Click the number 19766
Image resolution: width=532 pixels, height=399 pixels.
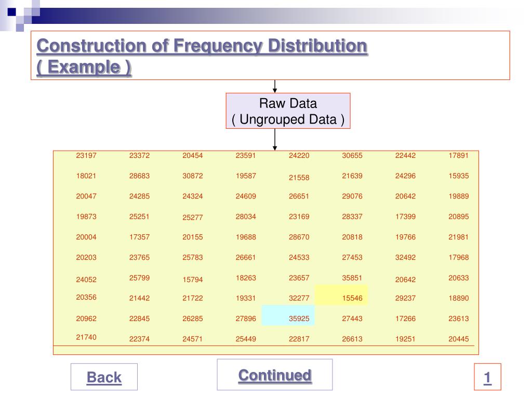[405, 237]
